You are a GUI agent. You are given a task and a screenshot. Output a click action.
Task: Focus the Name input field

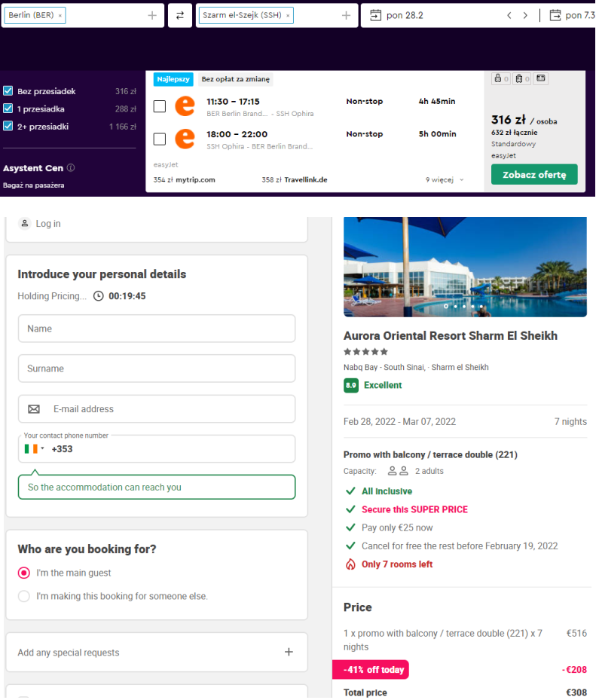(157, 329)
